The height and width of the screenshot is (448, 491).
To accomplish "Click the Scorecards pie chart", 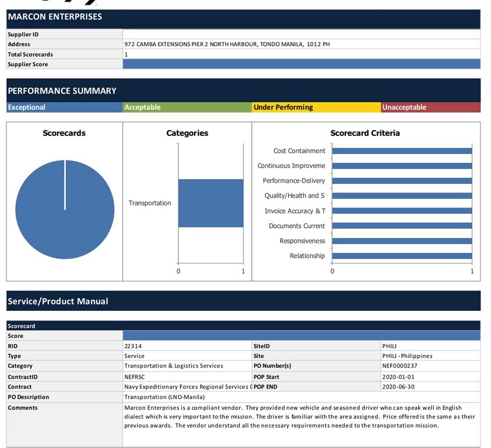I will [x=65, y=209].
